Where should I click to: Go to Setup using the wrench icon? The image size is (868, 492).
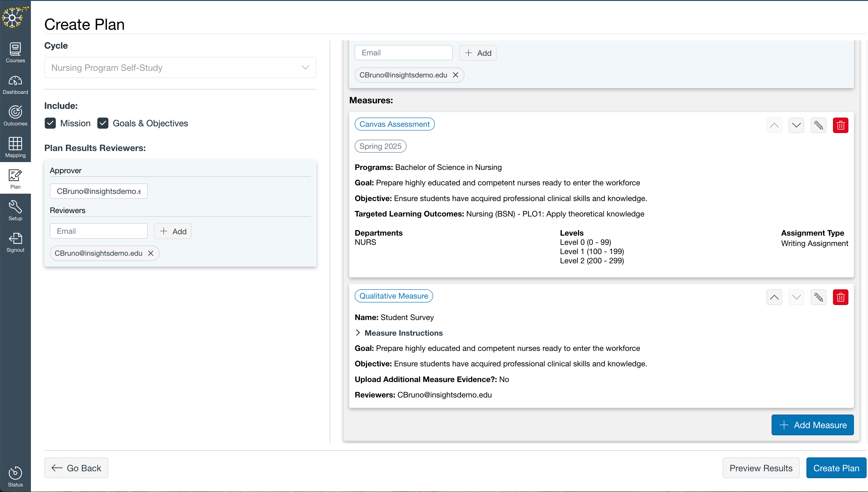pos(15,210)
